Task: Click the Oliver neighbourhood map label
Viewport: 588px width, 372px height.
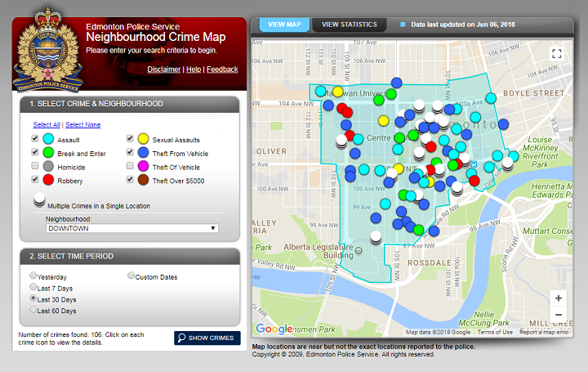Action: (x=271, y=151)
